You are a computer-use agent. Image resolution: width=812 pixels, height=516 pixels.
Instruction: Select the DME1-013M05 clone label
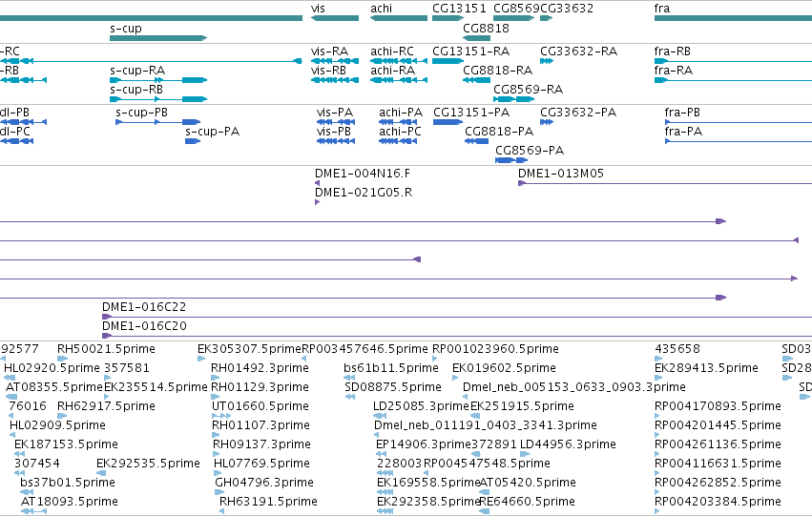coord(561,174)
